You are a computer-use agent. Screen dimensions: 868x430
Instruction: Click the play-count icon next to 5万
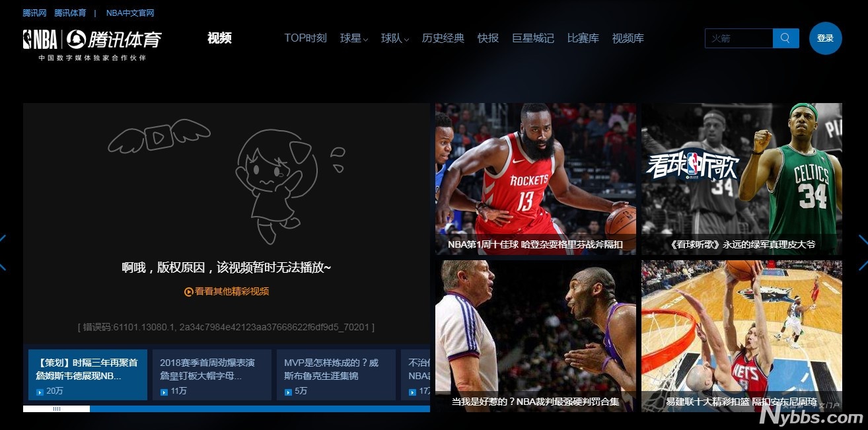pos(288,392)
